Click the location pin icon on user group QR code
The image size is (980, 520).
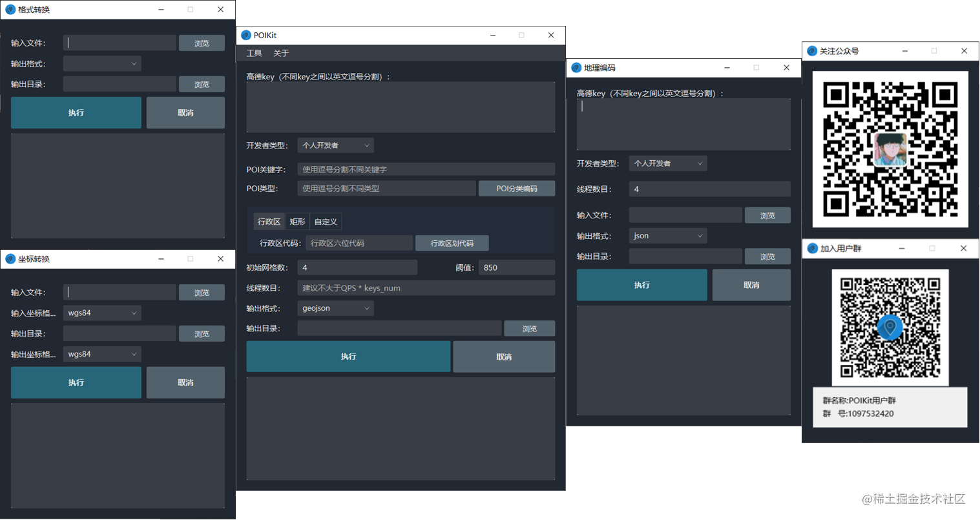[890, 328]
